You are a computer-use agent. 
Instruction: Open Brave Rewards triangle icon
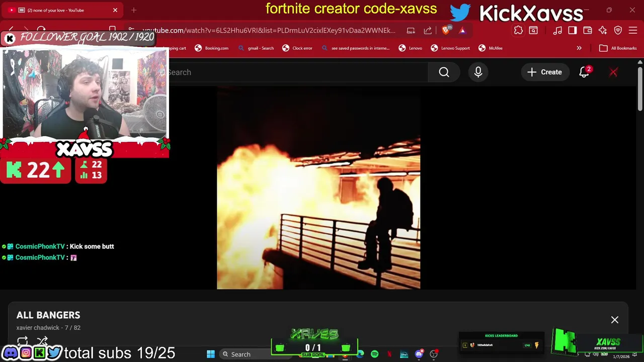(x=462, y=31)
